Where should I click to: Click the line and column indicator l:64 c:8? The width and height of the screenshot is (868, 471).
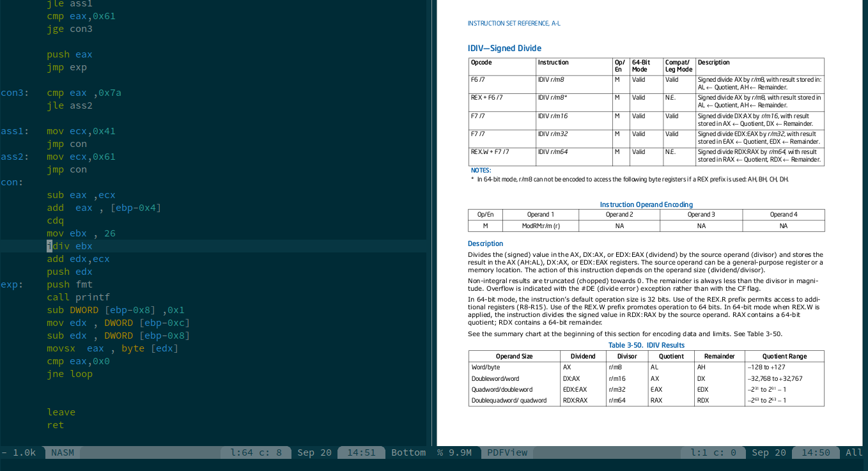pos(255,452)
